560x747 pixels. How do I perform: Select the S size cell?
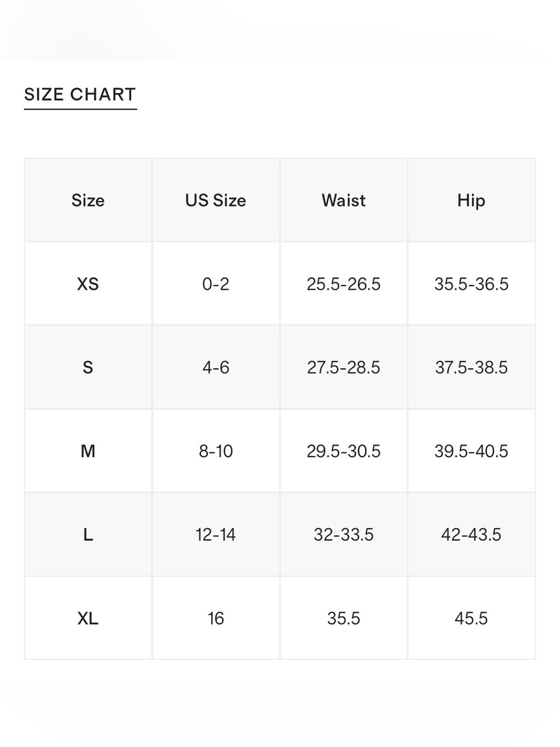(x=88, y=367)
